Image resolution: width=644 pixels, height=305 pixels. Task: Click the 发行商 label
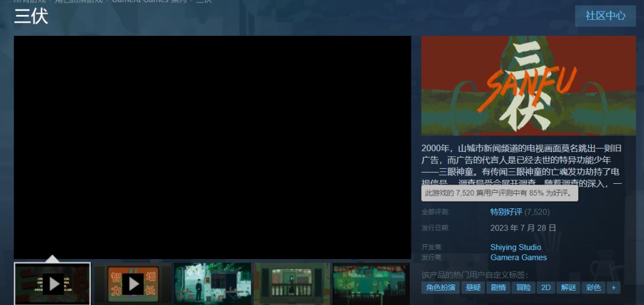tap(432, 258)
